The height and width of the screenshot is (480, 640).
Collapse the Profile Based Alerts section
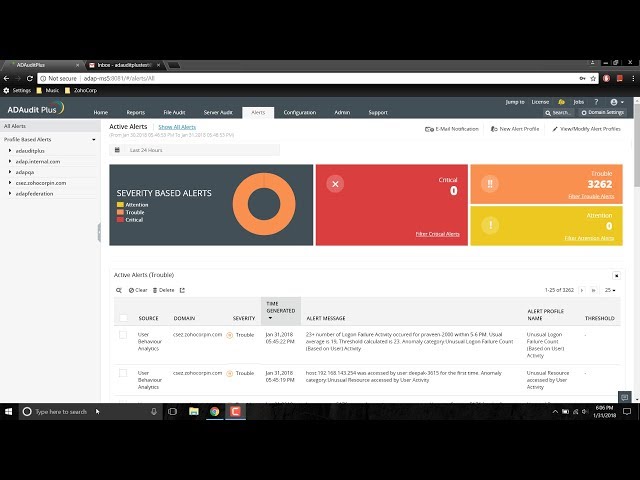(x=94, y=140)
